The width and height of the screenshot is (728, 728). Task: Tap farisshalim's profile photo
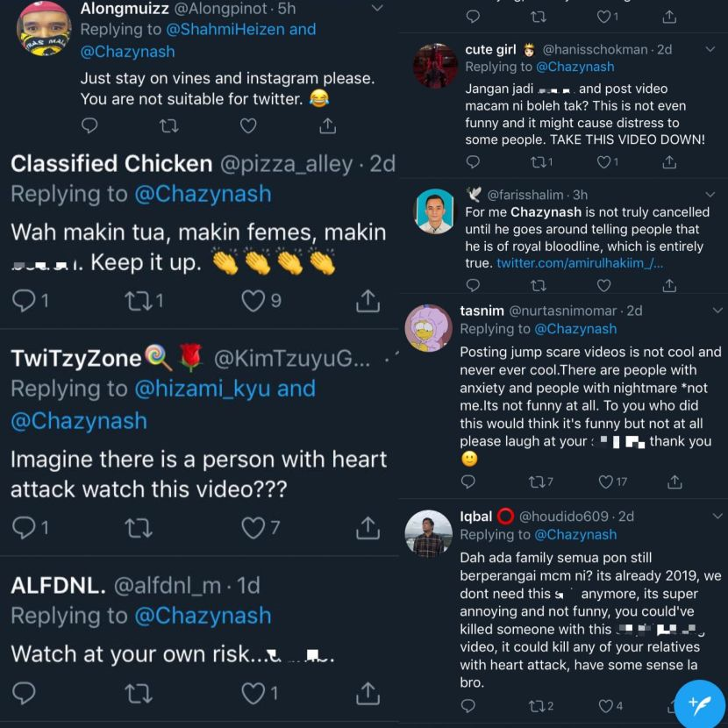point(435,211)
